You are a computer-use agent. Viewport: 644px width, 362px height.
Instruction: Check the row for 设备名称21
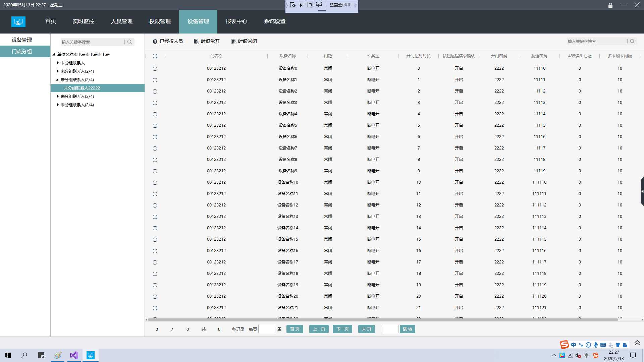(x=155, y=308)
